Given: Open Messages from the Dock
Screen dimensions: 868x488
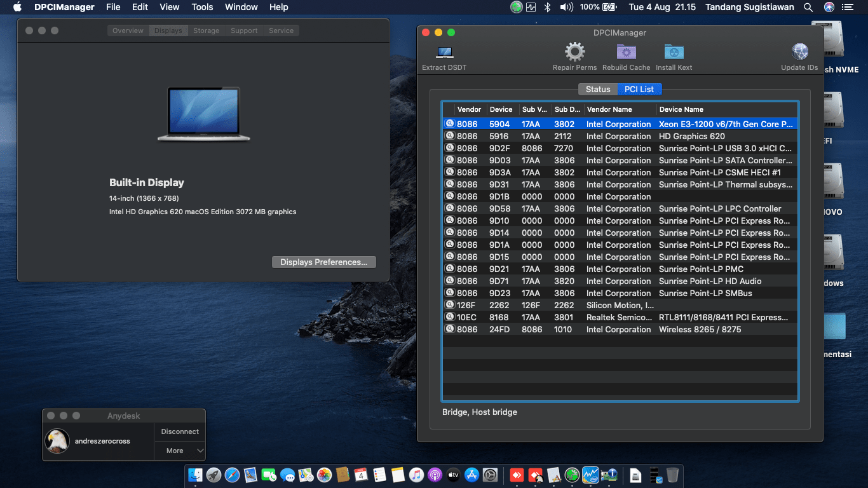Looking at the screenshot, I should [x=288, y=475].
